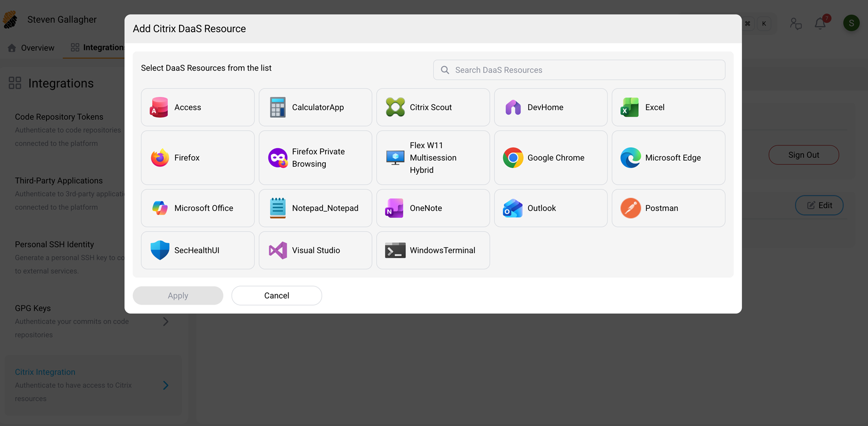Screen dimensions: 868x426
Task: Pick the Citrix Scout icon
Action: (x=395, y=108)
